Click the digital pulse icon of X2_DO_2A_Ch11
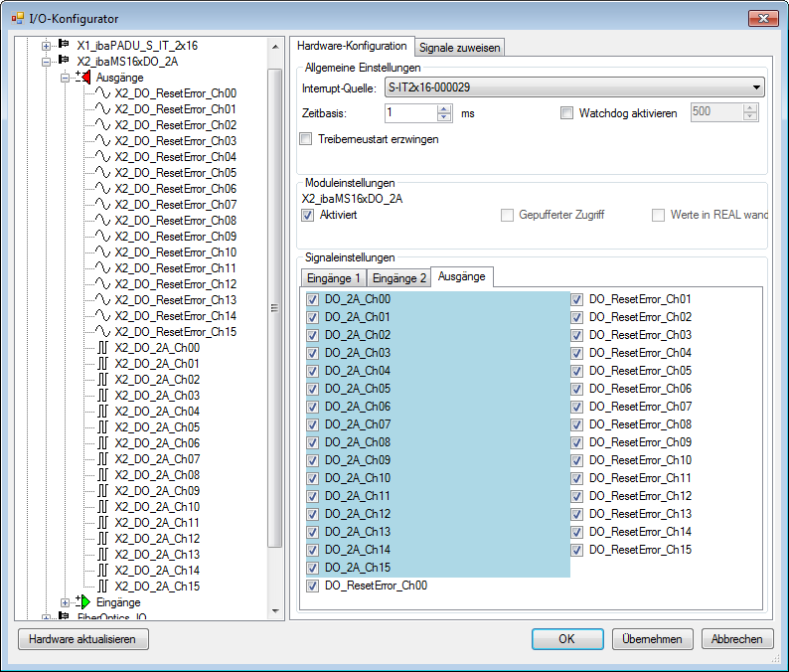Image resolution: width=789 pixels, height=672 pixels. tap(102, 523)
